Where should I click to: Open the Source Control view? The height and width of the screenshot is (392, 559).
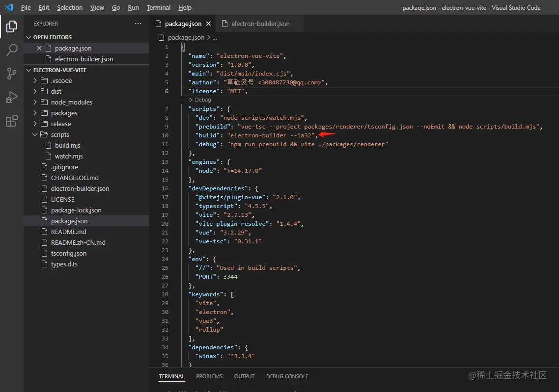click(x=11, y=73)
